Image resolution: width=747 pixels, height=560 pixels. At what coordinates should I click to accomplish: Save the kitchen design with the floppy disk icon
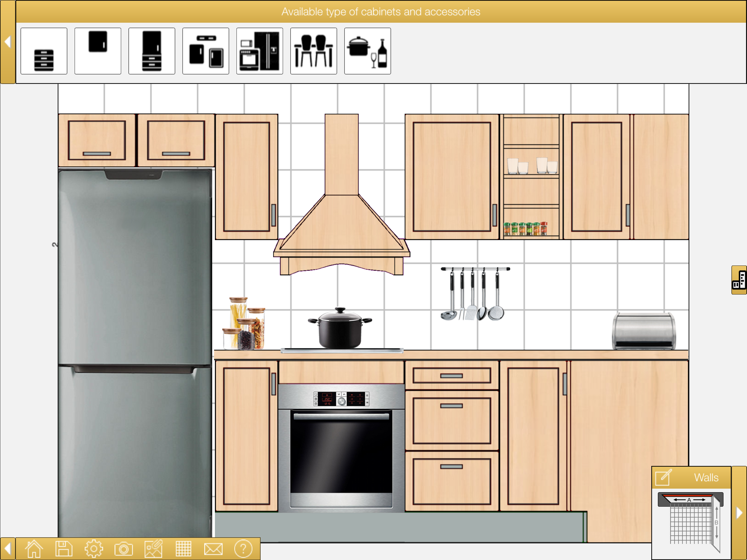(x=64, y=549)
